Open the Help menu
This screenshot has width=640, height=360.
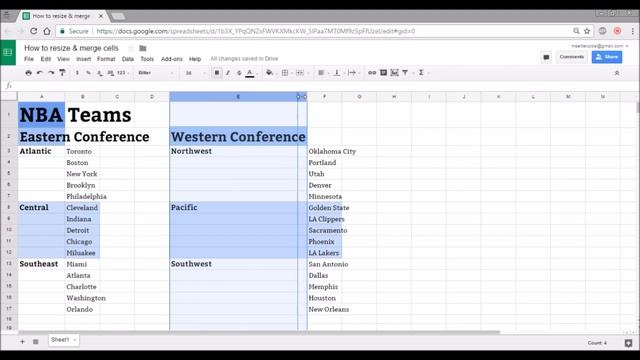195,59
